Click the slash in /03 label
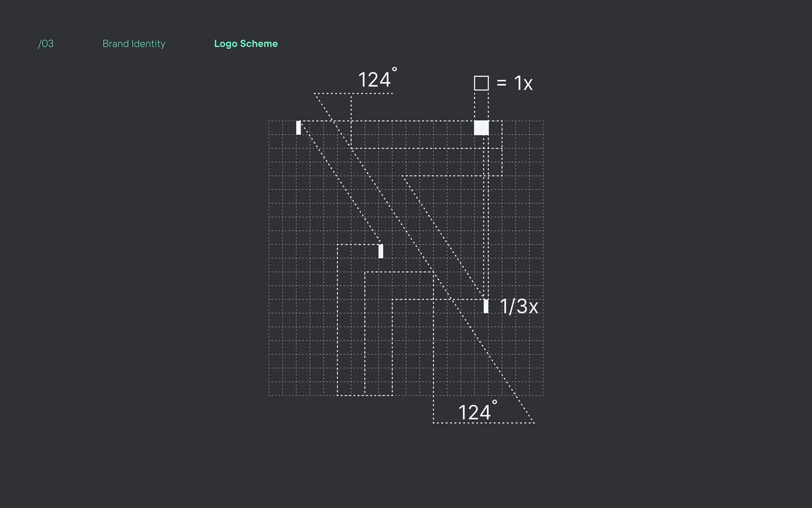The width and height of the screenshot is (812, 508). (x=39, y=44)
